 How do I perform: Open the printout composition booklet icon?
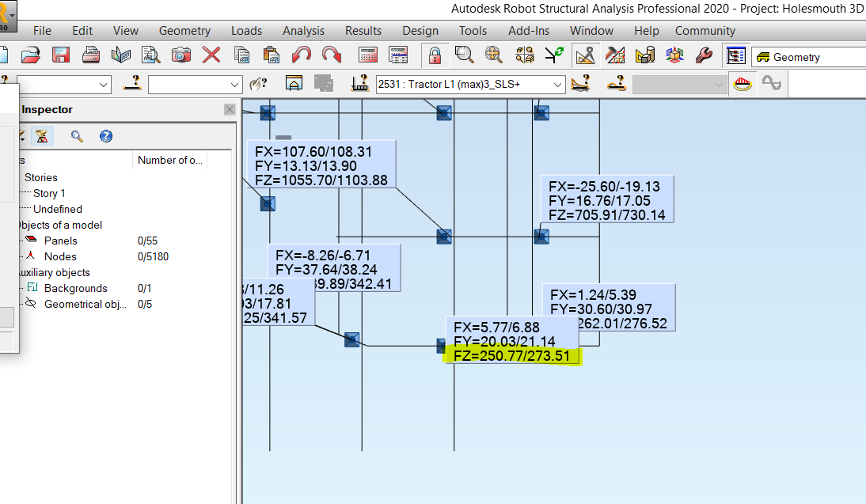(x=120, y=55)
